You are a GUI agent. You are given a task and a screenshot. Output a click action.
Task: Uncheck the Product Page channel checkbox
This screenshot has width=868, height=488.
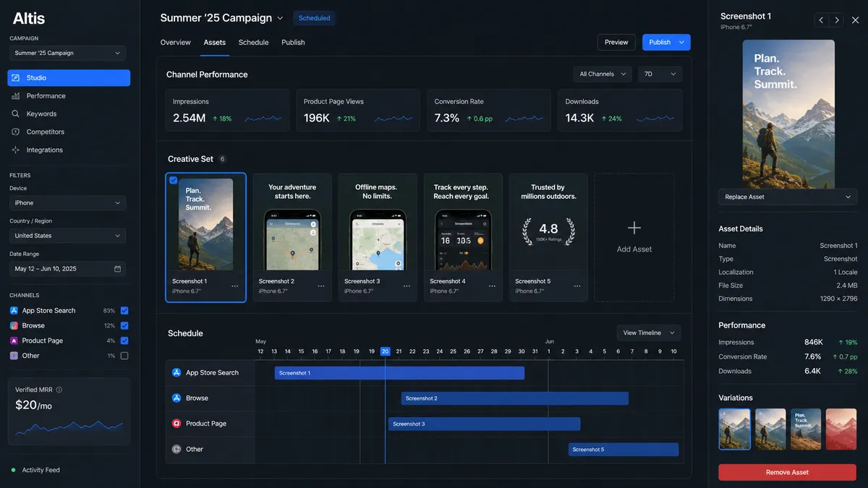[x=124, y=341]
